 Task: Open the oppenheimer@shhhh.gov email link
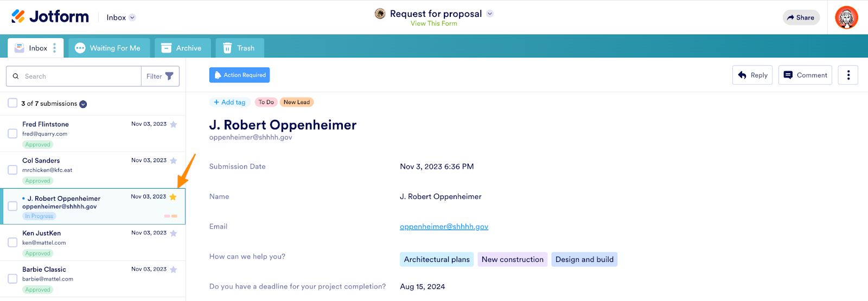[444, 227]
